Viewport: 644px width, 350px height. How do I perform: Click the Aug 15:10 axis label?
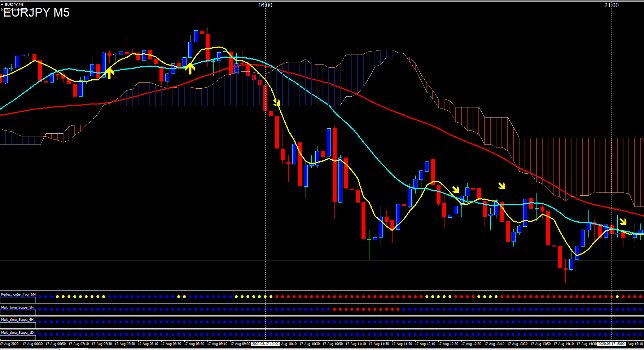click(635, 344)
